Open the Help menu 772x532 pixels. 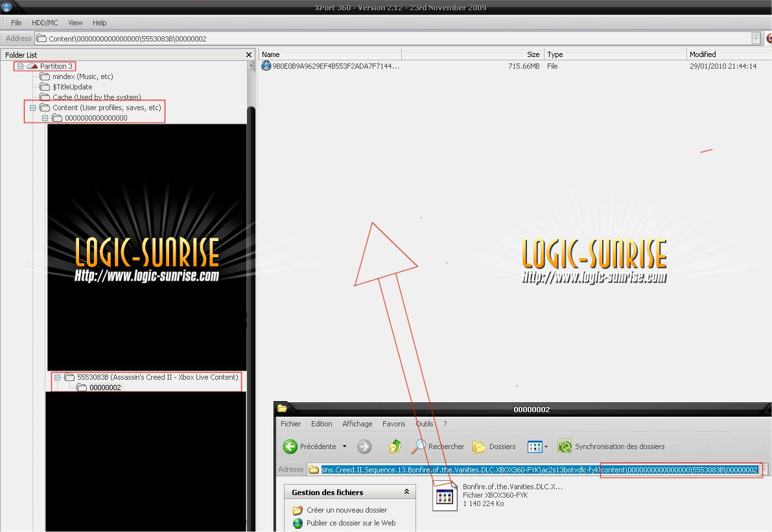coord(99,23)
